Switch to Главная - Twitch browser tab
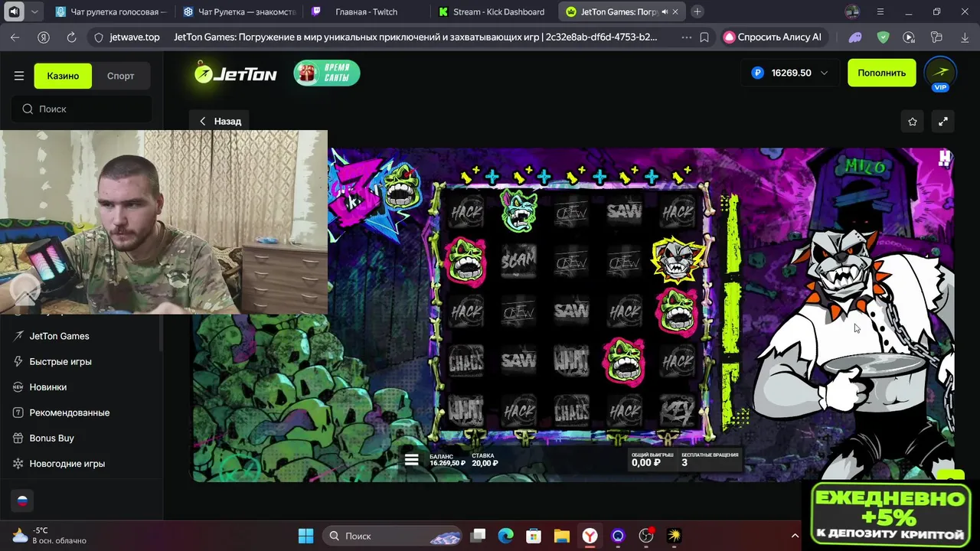Screen dimensions: 980x551 click(366, 11)
